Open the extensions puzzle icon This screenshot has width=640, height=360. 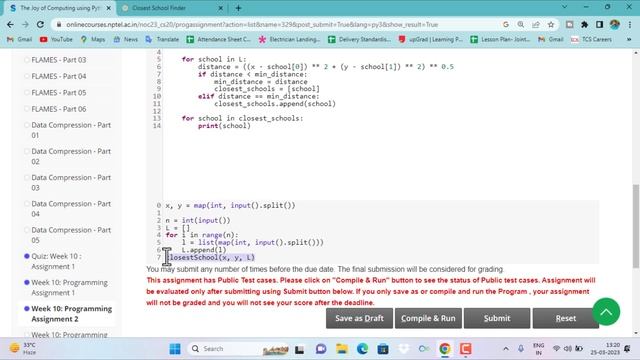[584, 24]
